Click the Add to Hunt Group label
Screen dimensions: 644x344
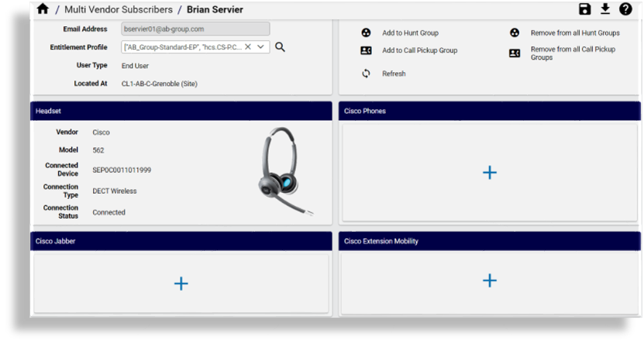[x=410, y=33]
